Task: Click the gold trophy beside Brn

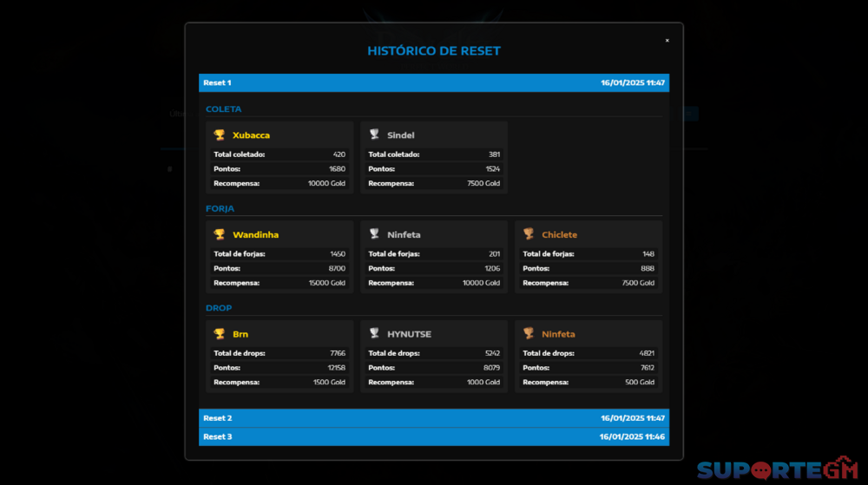Action: pos(220,334)
